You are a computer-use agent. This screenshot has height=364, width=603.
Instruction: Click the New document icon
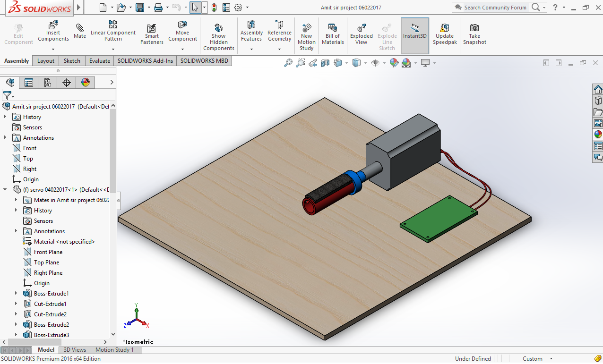click(103, 7)
